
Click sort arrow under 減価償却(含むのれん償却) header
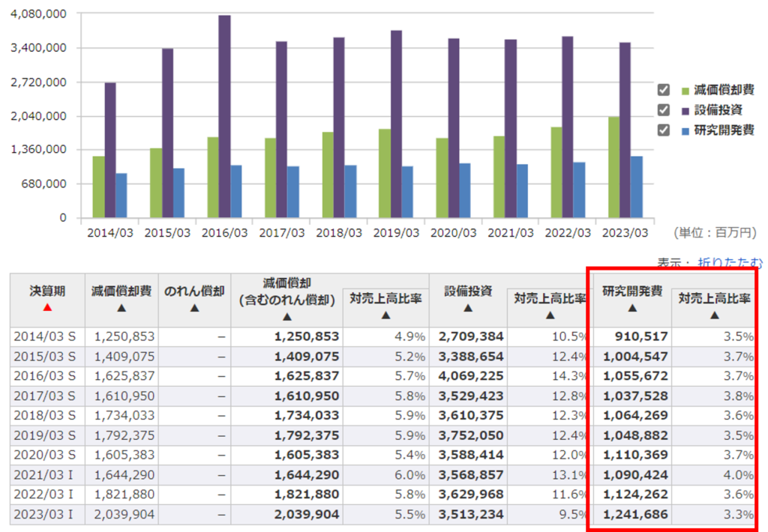[286, 317]
